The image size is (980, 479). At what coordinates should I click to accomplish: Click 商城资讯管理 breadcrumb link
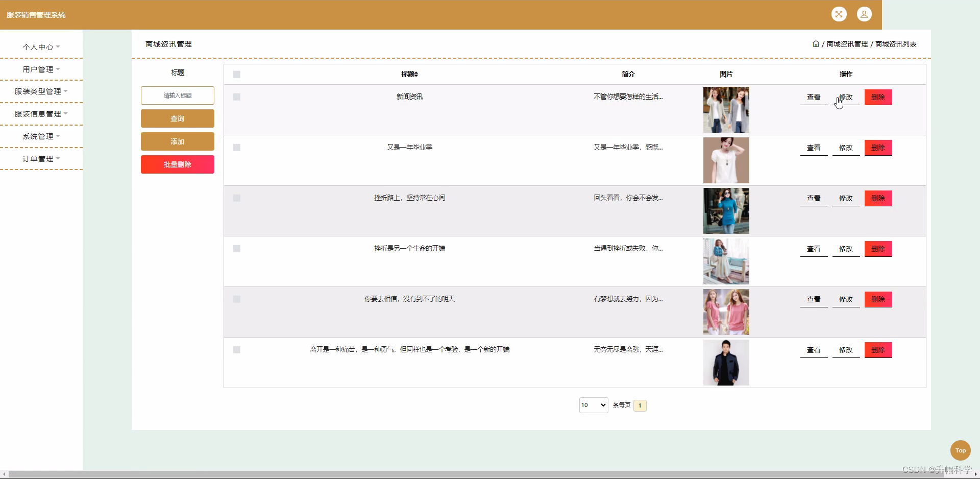pos(847,44)
